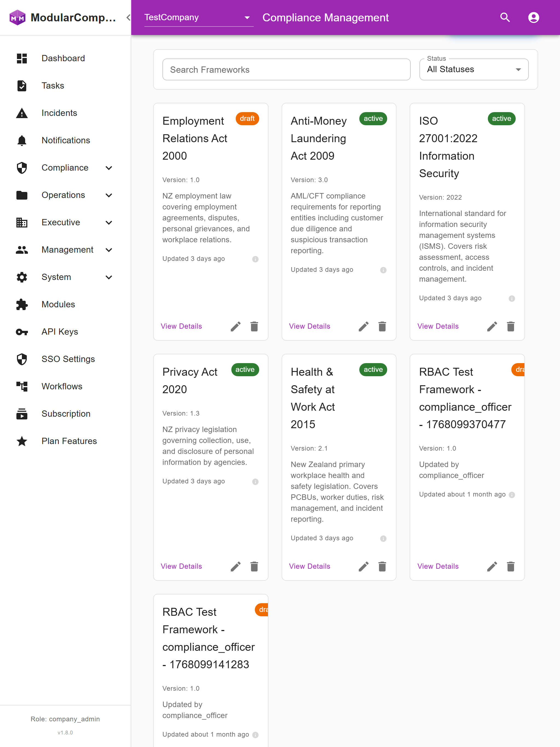Screen dimensions: 560x747
Task: Click the RBAC Test Framework 1768099141283 title
Action: pyautogui.click(x=208, y=638)
